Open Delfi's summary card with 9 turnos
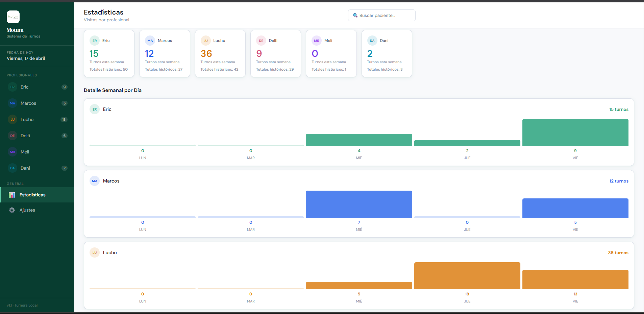The image size is (644, 314). coord(275,54)
